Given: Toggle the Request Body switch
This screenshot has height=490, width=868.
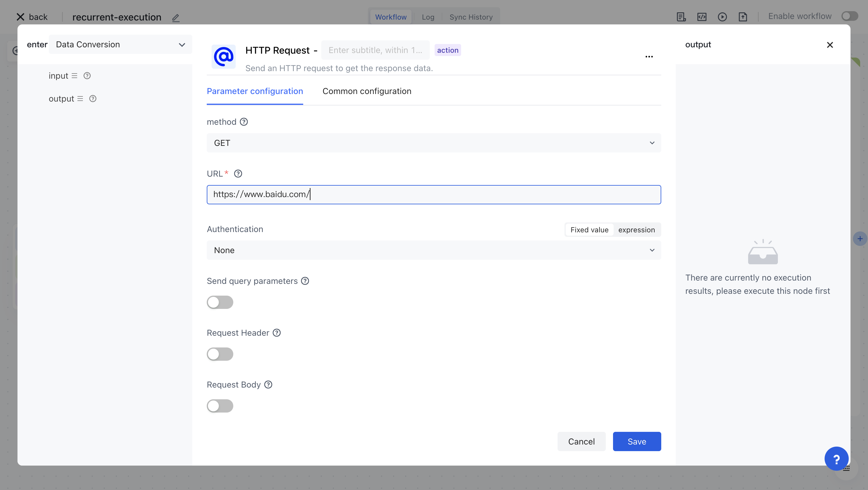Looking at the screenshot, I should pyautogui.click(x=220, y=406).
